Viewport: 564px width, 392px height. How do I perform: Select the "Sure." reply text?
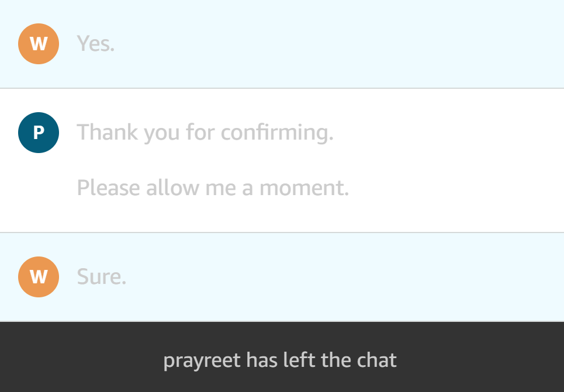[x=102, y=277]
